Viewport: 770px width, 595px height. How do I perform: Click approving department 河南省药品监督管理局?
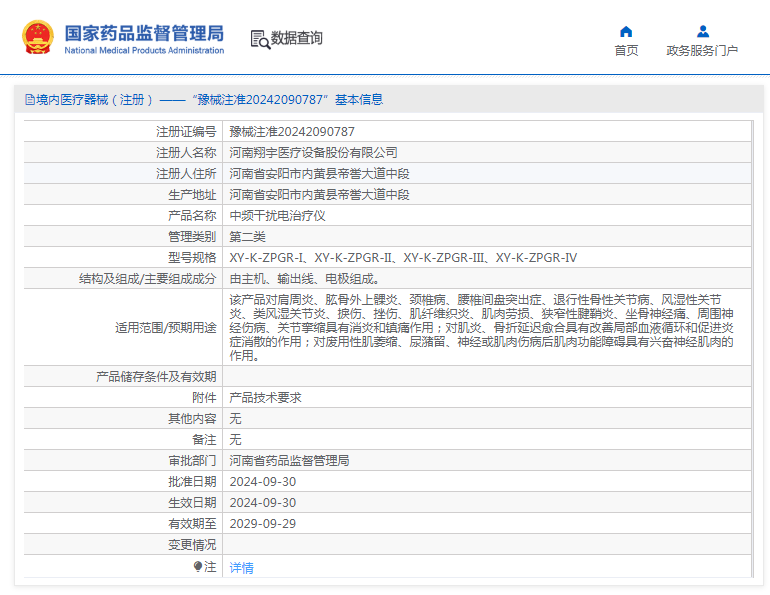(x=289, y=460)
